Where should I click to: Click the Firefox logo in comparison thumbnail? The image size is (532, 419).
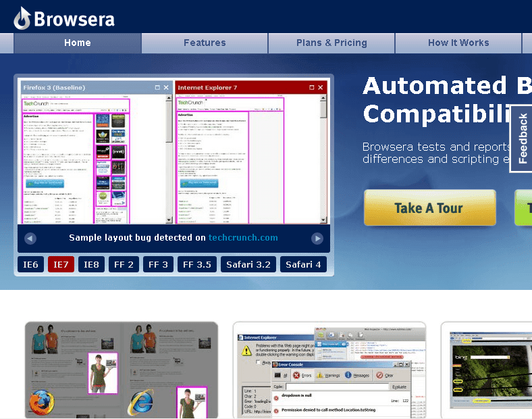42,403
